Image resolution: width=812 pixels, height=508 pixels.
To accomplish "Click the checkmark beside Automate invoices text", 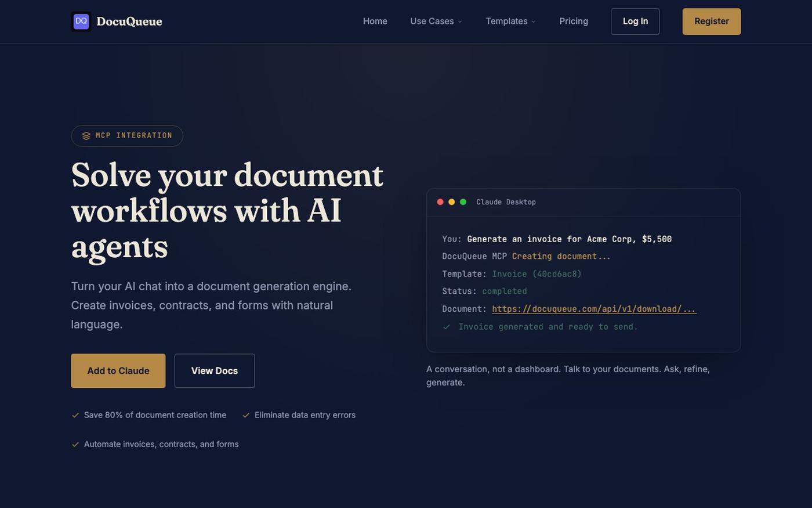I will tap(75, 444).
